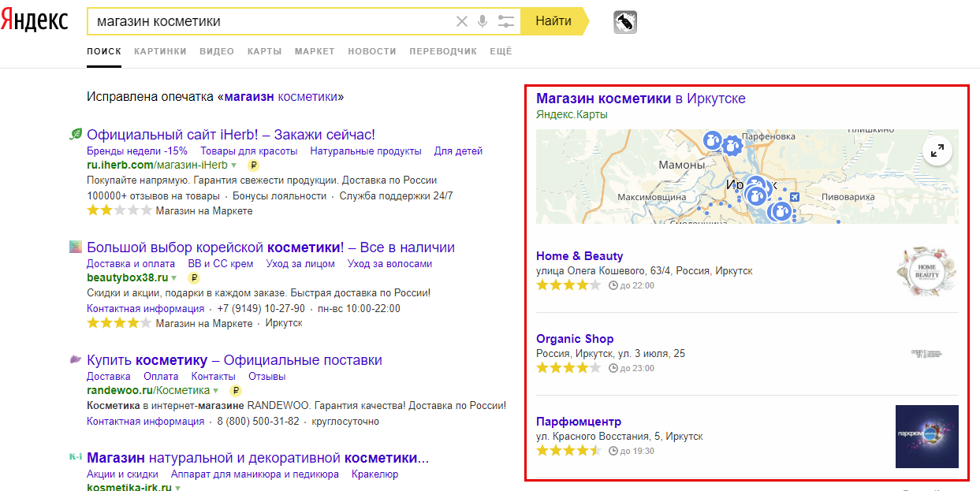Click the beautybox38.ru result favicon
Image resolution: width=980 pixels, height=491 pixels.
pyautogui.click(x=76, y=247)
